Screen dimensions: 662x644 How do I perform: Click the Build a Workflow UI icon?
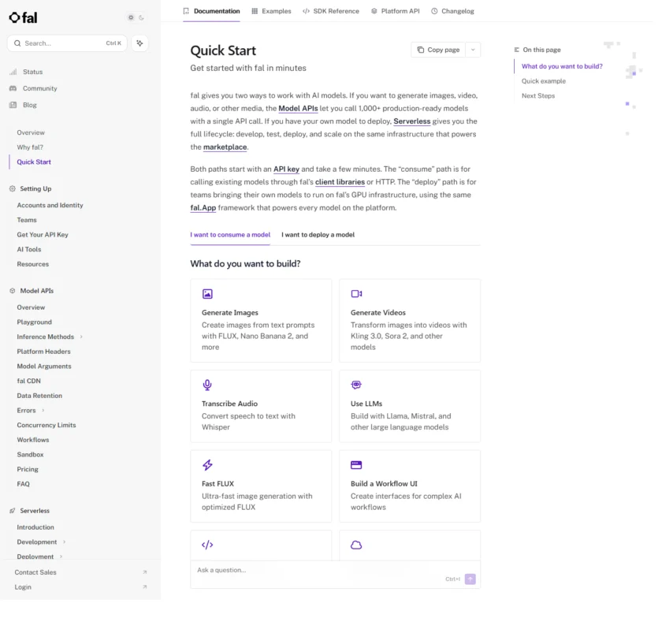tap(355, 464)
